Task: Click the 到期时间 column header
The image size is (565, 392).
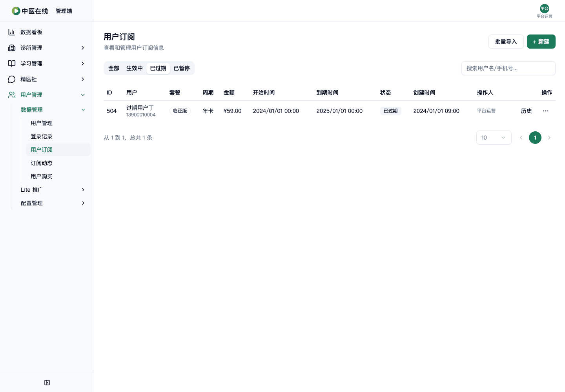Action: click(x=328, y=93)
